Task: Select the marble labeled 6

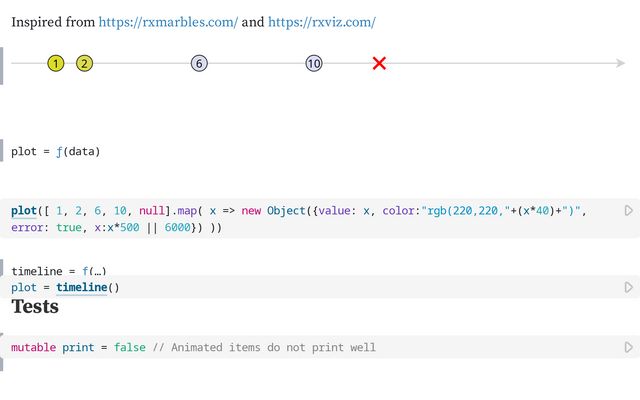Action: click(x=199, y=64)
